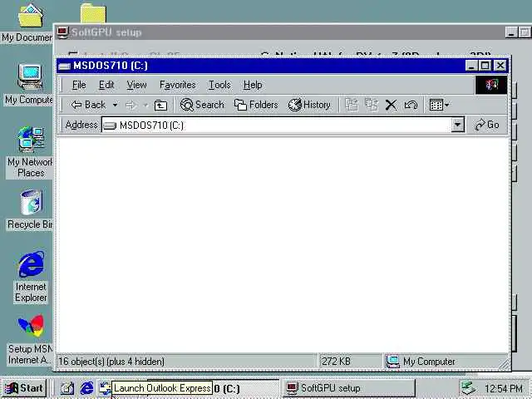
Task: Open the Start menu
Action: [24, 388]
